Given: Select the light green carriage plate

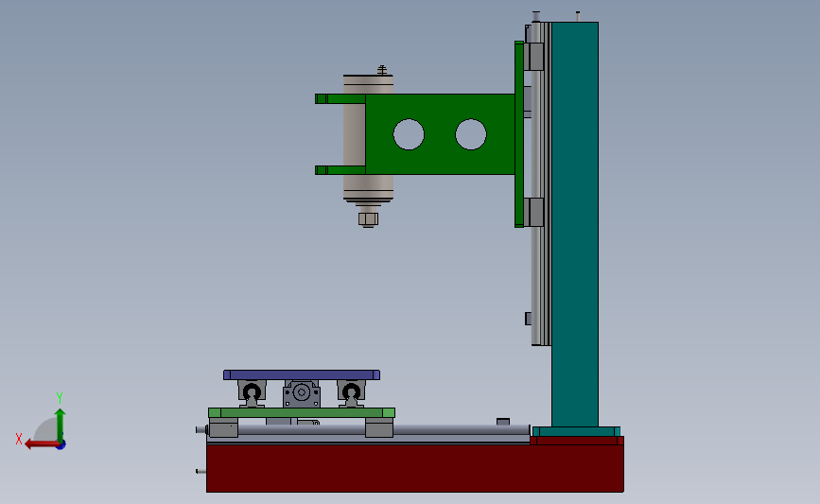Looking at the screenshot, I should click(x=302, y=413).
